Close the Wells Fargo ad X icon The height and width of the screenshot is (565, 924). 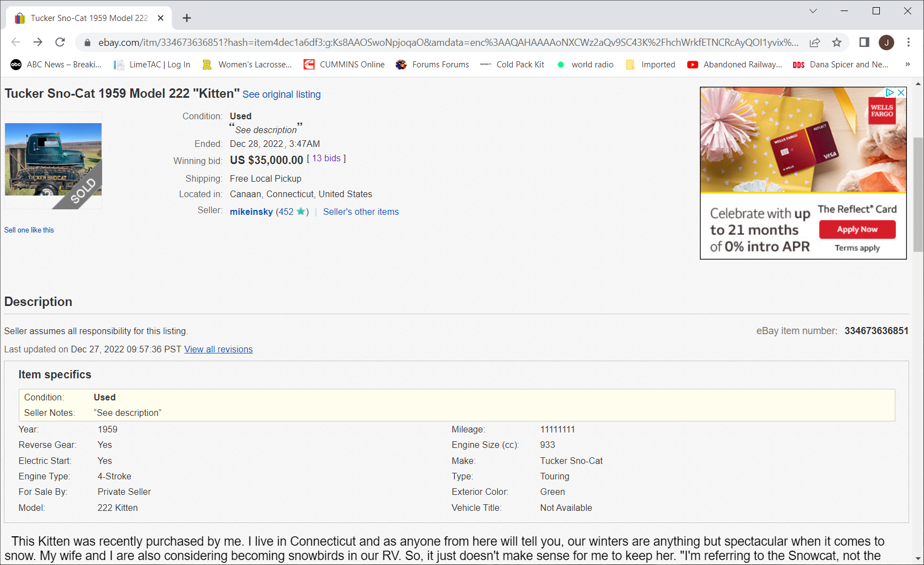click(901, 93)
